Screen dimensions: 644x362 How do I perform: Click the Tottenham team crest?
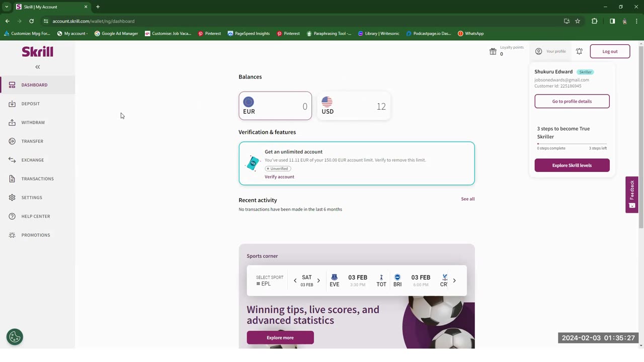[381, 277]
